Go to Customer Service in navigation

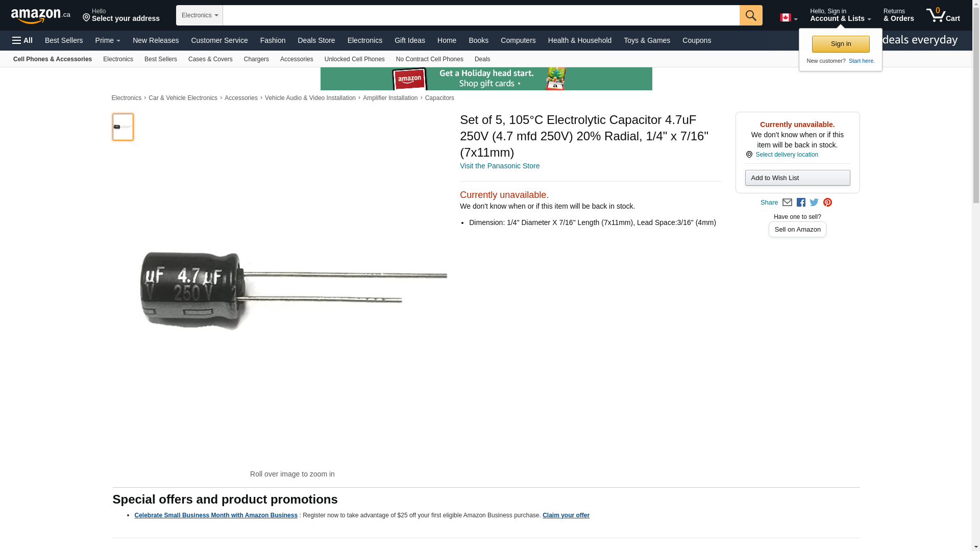(219, 40)
